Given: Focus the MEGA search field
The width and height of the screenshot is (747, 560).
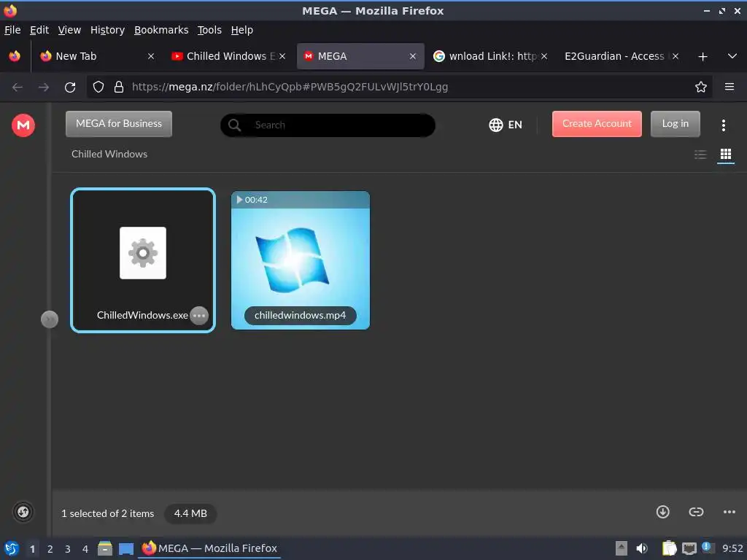Looking at the screenshot, I should point(328,125).
